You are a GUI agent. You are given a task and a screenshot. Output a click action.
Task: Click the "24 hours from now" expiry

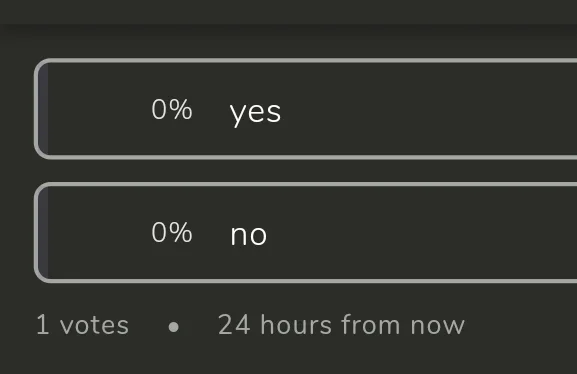tap(341, 325)
